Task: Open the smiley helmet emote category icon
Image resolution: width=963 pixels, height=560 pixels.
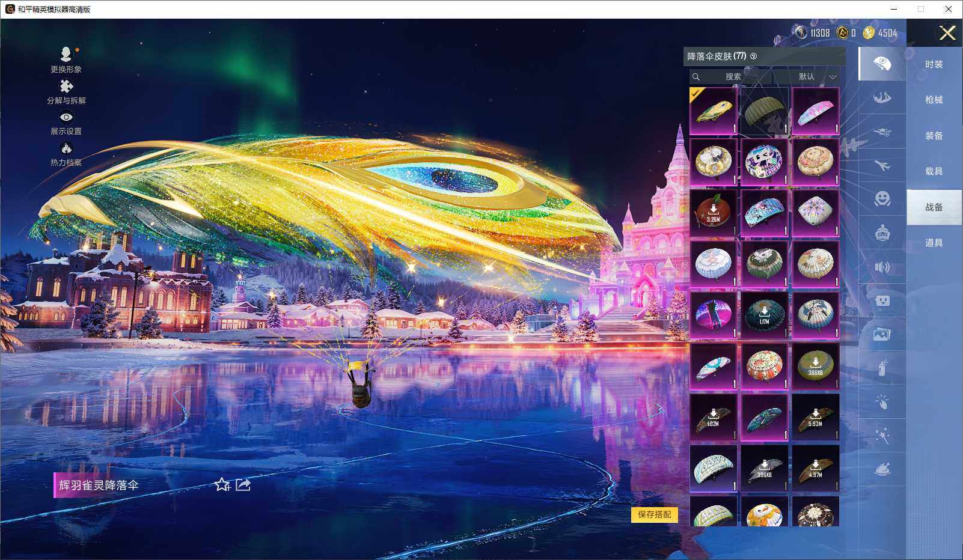Action: tap(882, 201)
